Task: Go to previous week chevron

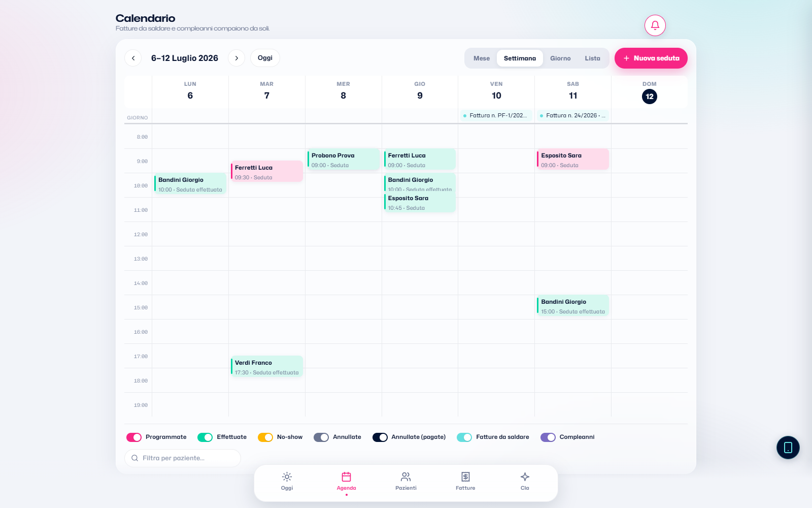Action: click(x=133, y=58)
